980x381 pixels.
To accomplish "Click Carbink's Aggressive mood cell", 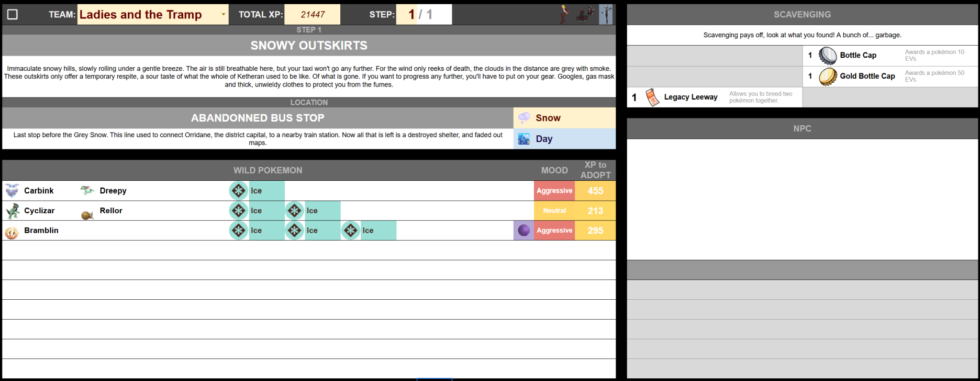I will [554, 191].
